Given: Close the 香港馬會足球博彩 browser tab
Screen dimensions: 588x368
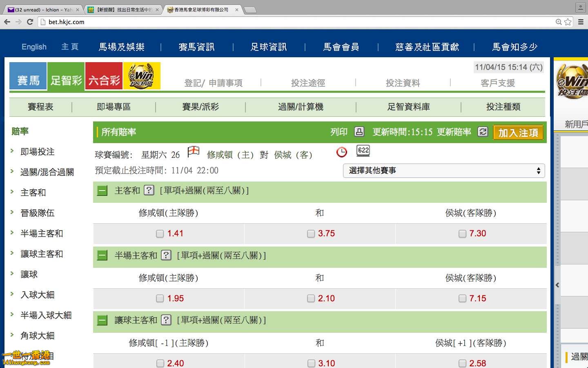Looking at the screenshot, I should 236,10.
